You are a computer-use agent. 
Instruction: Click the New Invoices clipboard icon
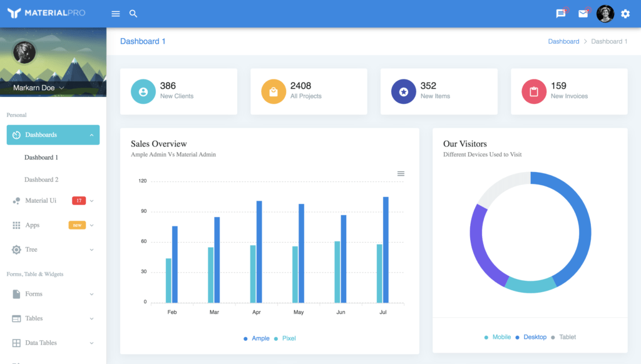click(534, 92)
